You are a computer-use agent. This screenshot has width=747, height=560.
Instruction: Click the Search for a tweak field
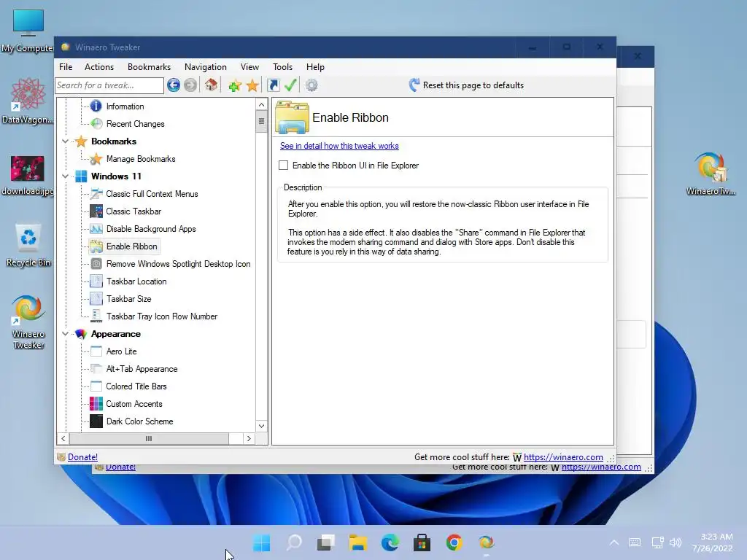click(x=109, y=85)
